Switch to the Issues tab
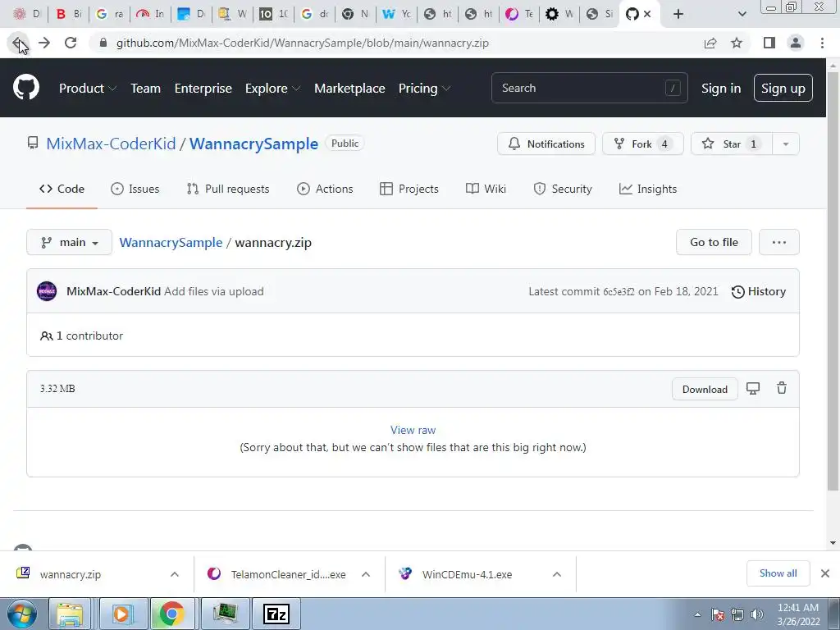Image resolution: width=840 pixels, height=630 pixels. [135, 189]
